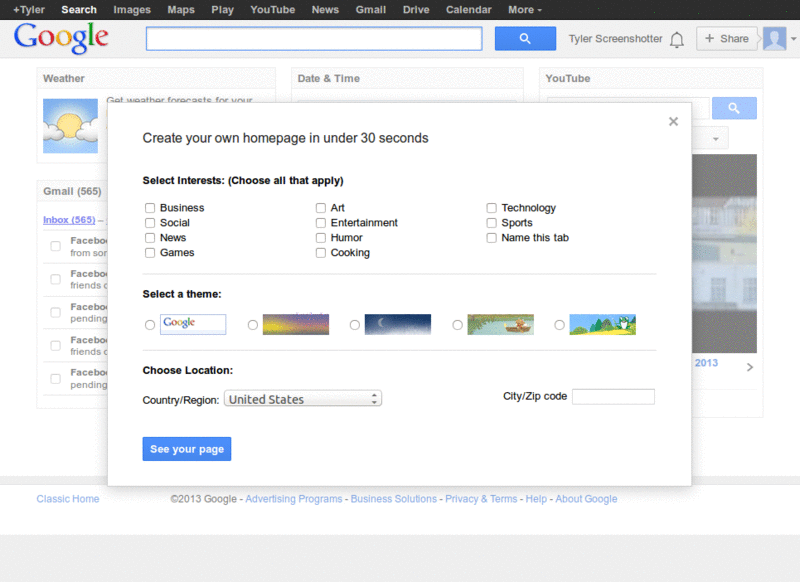Click next arrow in YouTube gadget
This screenshot has height=582, width=800.
pyautogui.click(x=749, y=367)
